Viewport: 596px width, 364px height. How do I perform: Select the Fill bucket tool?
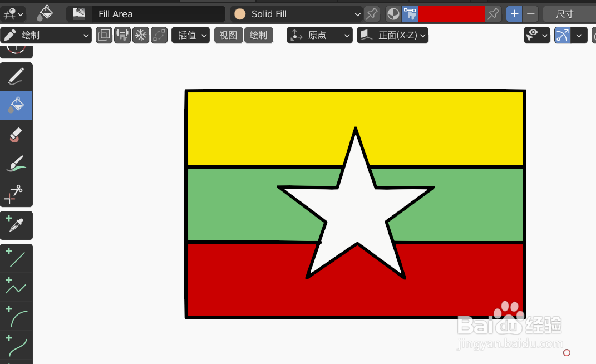[x=16, y=105]
